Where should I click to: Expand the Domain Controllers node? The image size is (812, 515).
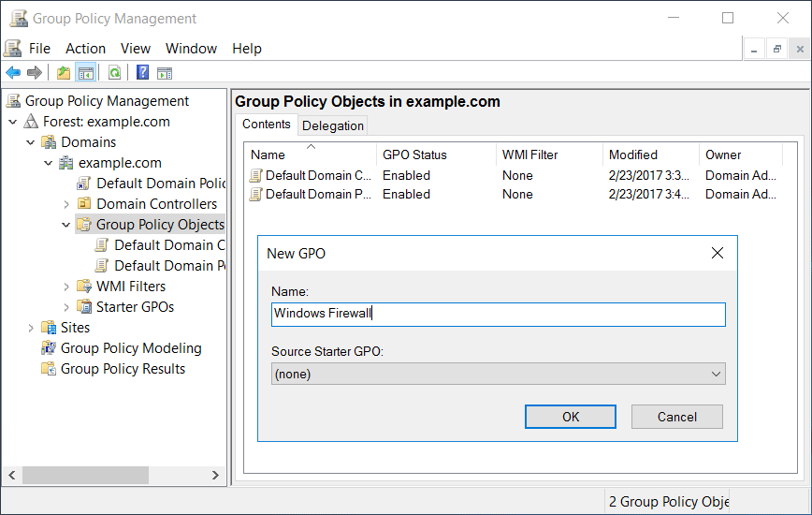(x=66, y=205)
